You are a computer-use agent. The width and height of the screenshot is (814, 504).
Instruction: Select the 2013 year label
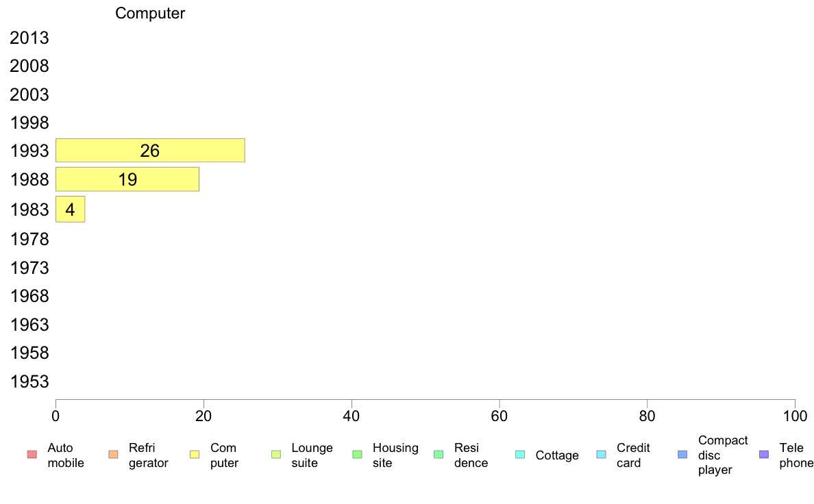click(29, 38)
